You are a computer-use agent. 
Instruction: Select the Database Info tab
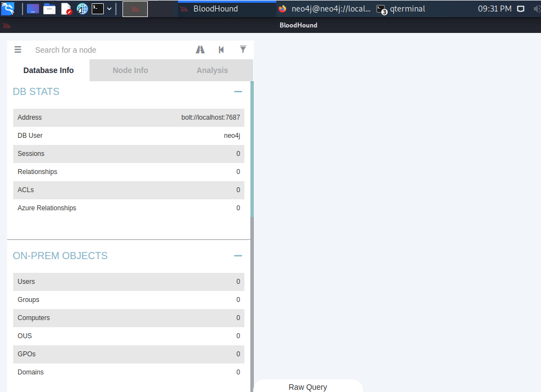pyautogui.click(x=48, y=70)
